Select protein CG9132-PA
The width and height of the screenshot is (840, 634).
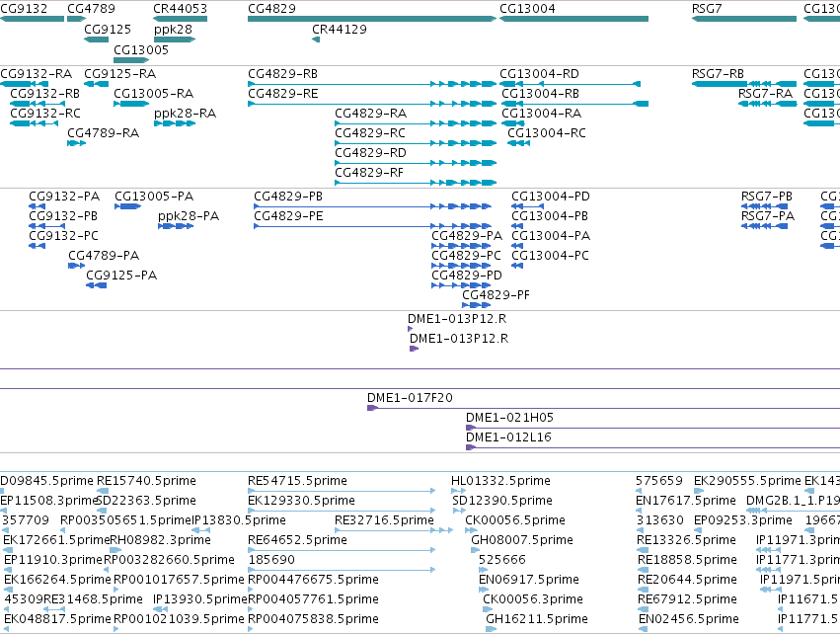pyautogui.click(x=64, y=197)
